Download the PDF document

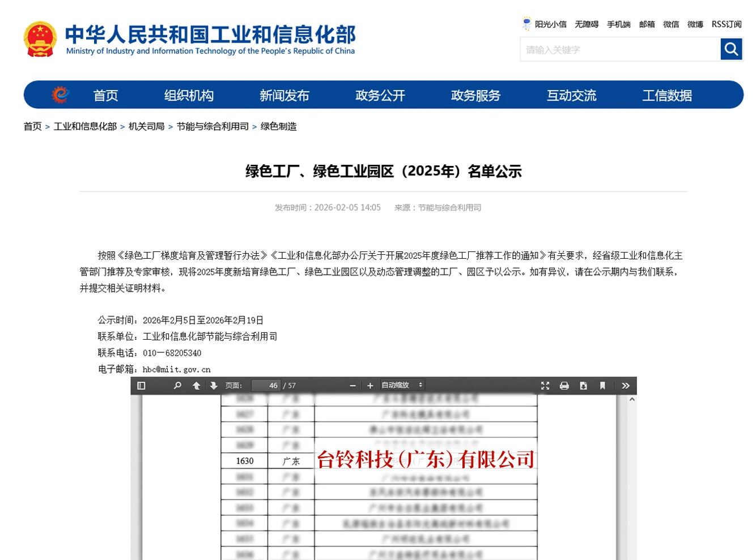[583, 385]
